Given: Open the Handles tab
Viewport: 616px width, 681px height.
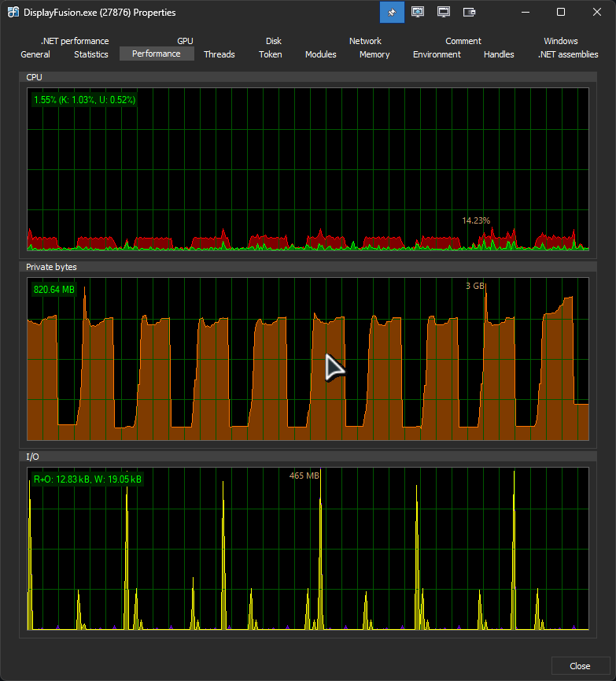Looking at the screenshot, I should 499,54.
